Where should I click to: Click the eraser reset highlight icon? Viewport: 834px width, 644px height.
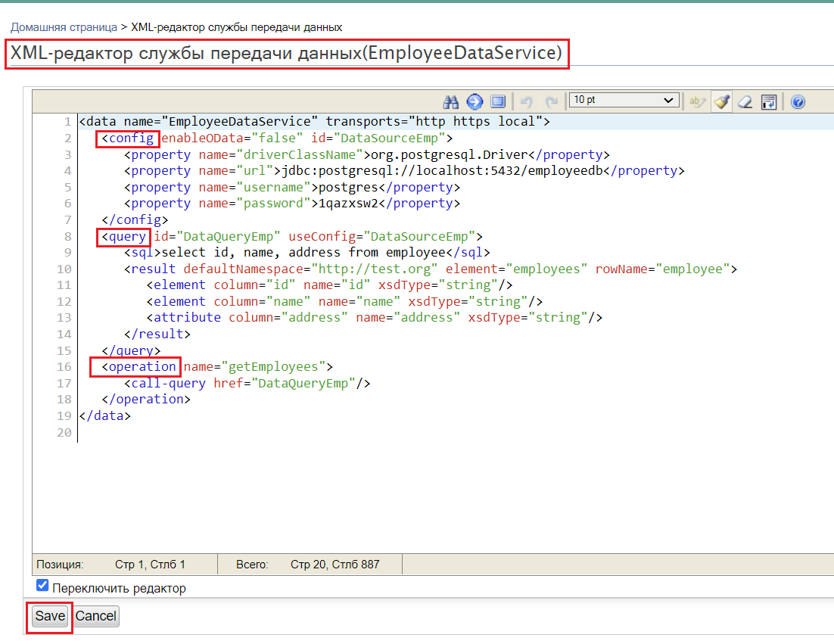[x=745, y=101]
